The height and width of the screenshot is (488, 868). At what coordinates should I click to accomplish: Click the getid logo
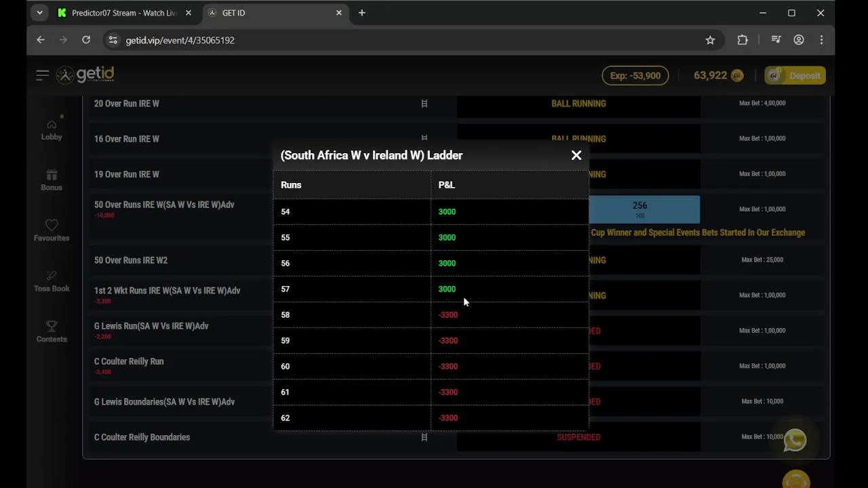pyautogui.click(x=85, y=75)
